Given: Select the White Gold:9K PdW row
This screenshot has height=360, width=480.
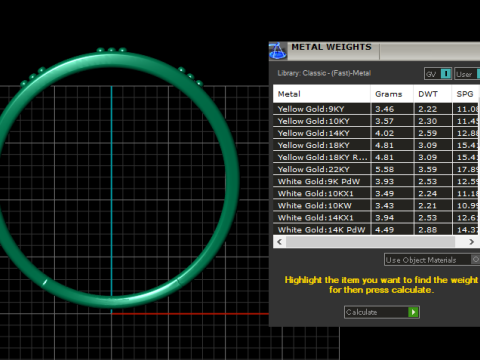Looking at the screenshot, I should tap(376, 181).
